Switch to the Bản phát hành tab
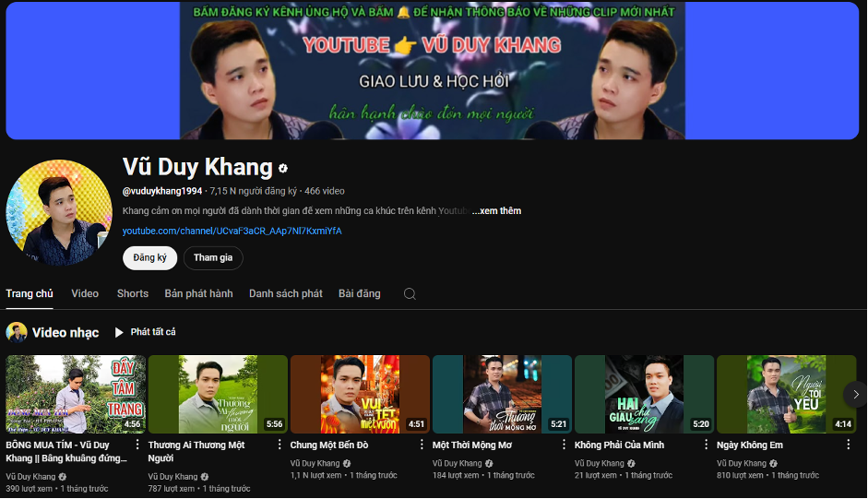Viewport: 868px width, 499px height. [198, 293]
